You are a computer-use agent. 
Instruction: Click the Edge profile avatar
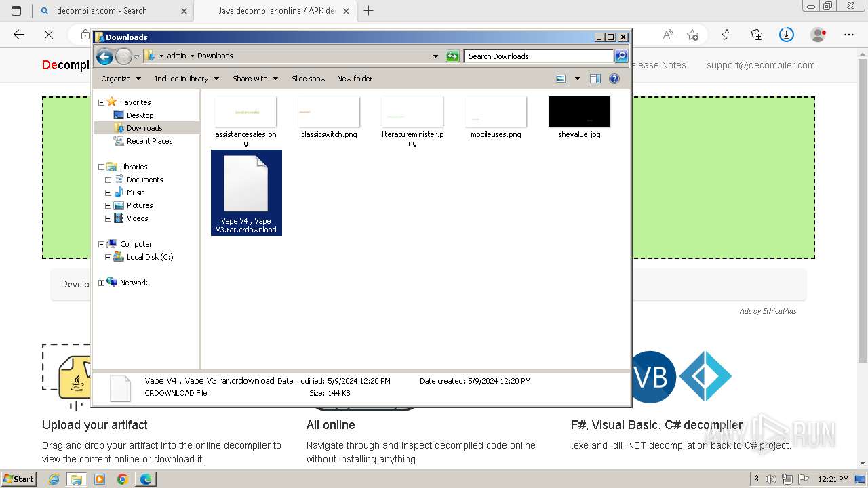tap(818, 35)
